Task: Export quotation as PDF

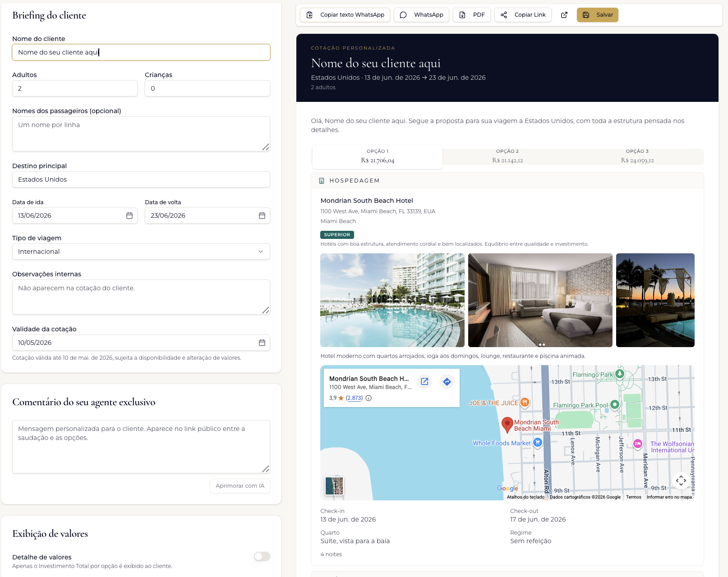Action: (472, 15)
